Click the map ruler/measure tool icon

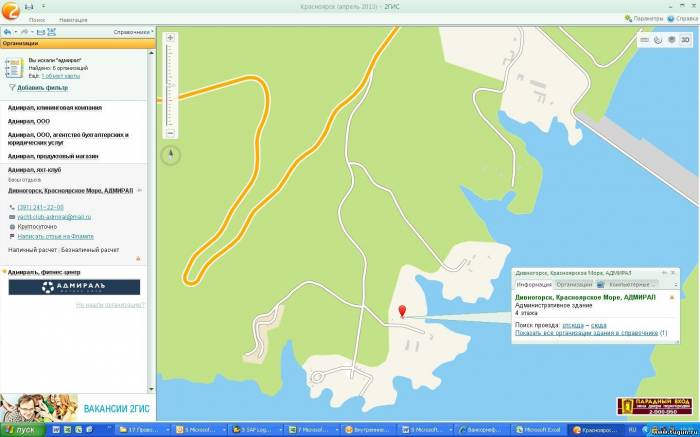pos(645,40)
